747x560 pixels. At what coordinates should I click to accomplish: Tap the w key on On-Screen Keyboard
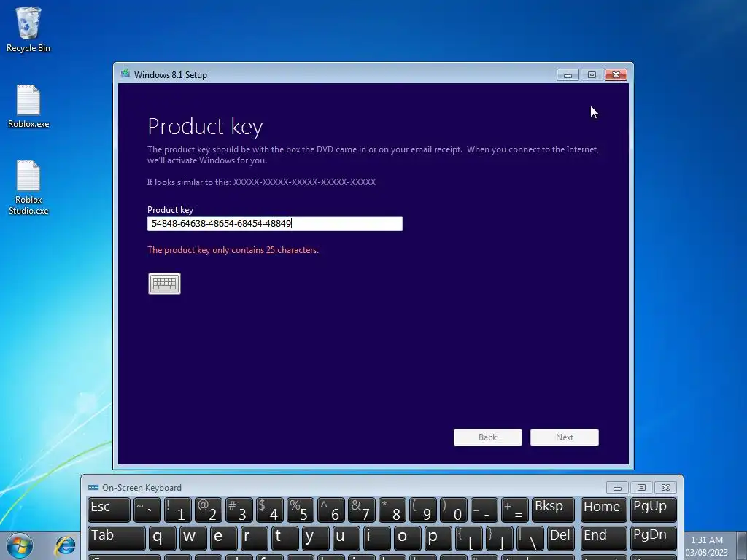[x=193, y=538]
